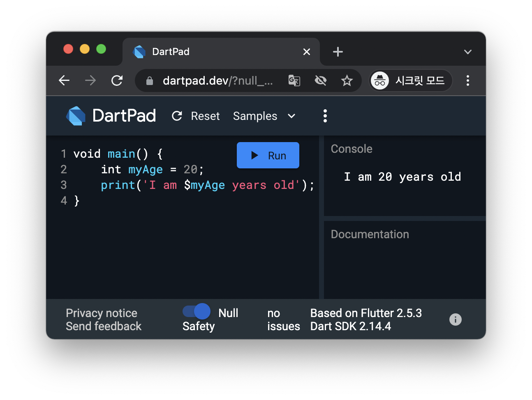Open the Privacy notice link
This screenshot has width=532, height=400.
click(x=102, y=313)
